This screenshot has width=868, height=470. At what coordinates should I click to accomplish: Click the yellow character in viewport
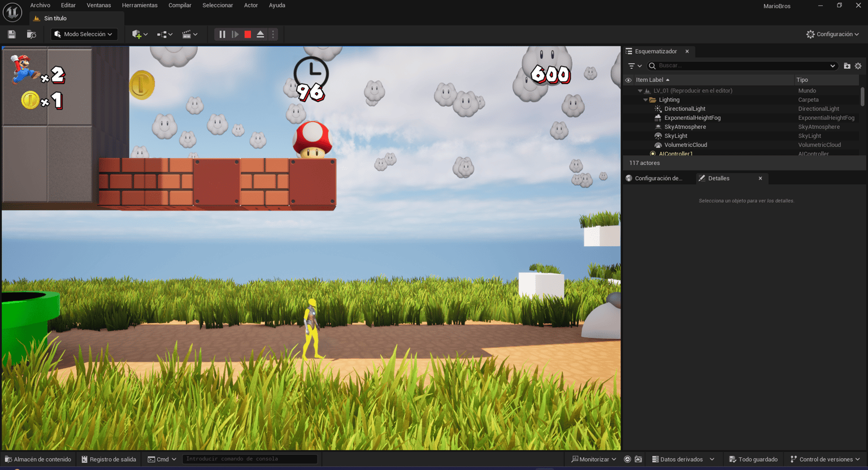coord(312,329)
